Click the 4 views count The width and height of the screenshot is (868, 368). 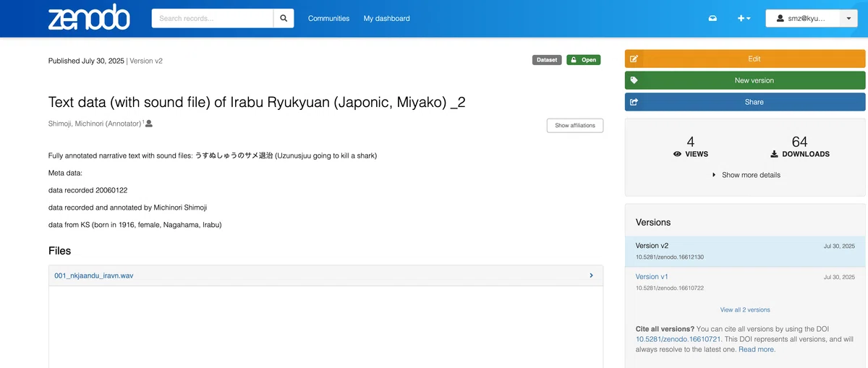pos(691,142)
